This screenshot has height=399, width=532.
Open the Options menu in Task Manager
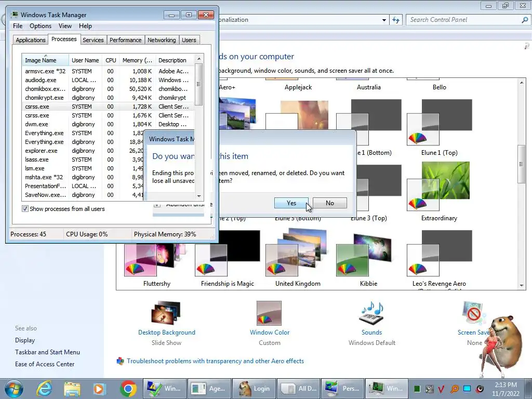pyautogui.click(x=41, y=26)
